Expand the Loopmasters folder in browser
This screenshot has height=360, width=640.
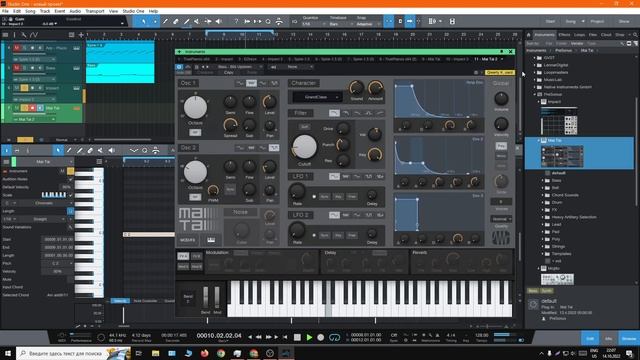535,72
